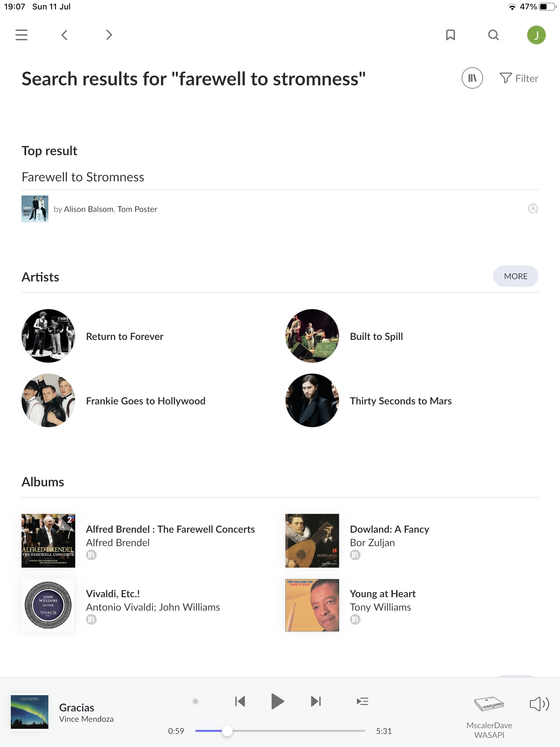The image size is (560, 747).
Task: Click the playback progress slider
Action: coord(279,731)
